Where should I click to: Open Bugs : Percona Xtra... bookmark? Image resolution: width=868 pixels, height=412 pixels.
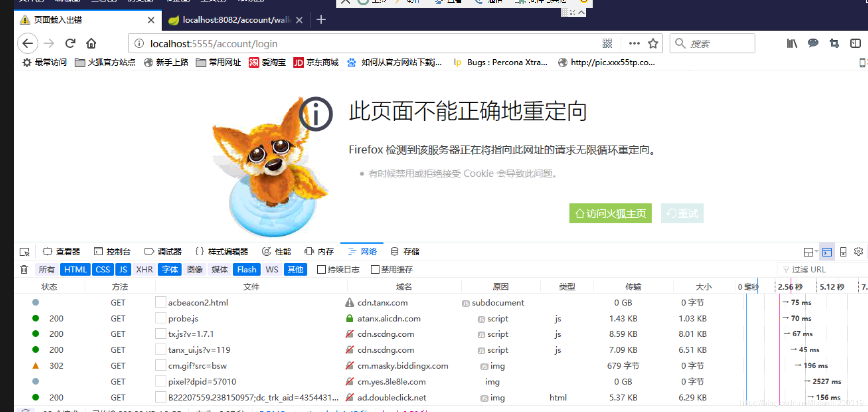(500, 62)
